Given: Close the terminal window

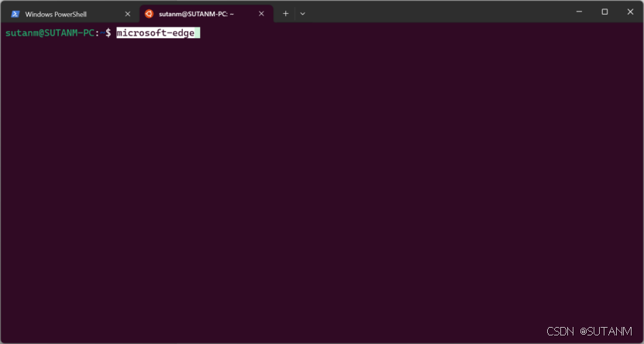Looking at the screenshot, I should (630, 12).
